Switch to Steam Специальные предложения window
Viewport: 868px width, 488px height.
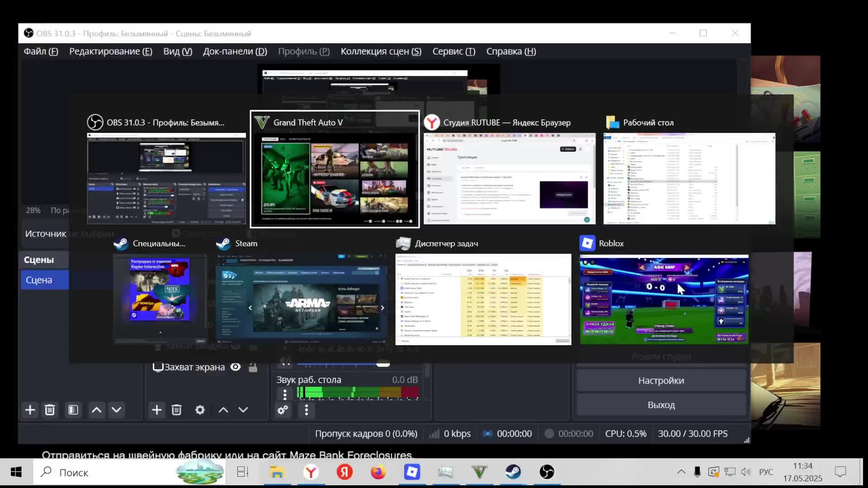[160, 291]
